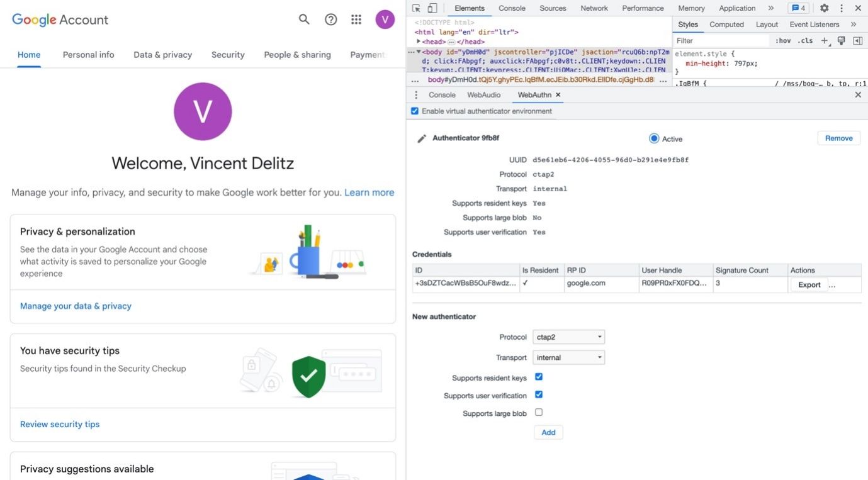Toggle the Supports user verification checkbox

click(x=539, y=394)
